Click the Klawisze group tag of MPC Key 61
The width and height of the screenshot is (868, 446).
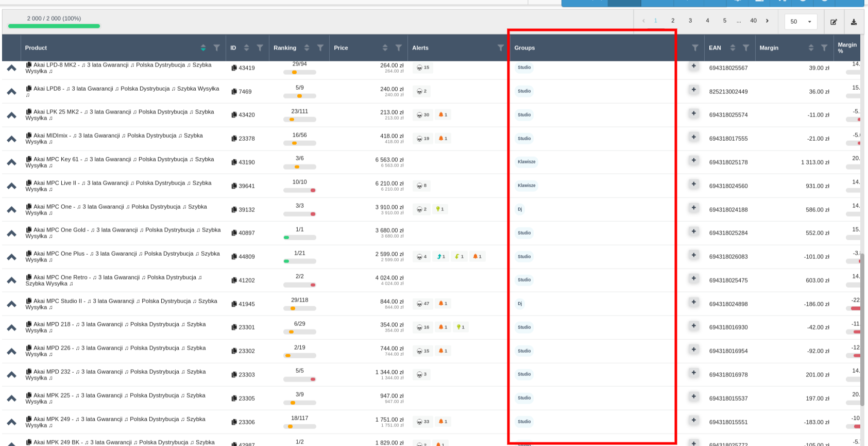(526, 162)
